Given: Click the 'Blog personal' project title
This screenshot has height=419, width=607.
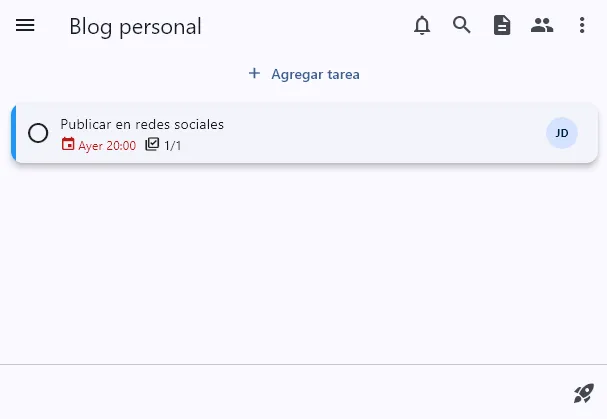Looking at the screenshot, I should [x=135, y=27].
